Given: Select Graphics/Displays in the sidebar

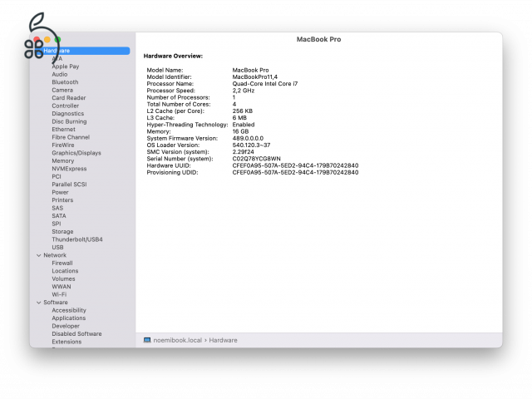Looking at the screenshot, I should tap(76, 153).
